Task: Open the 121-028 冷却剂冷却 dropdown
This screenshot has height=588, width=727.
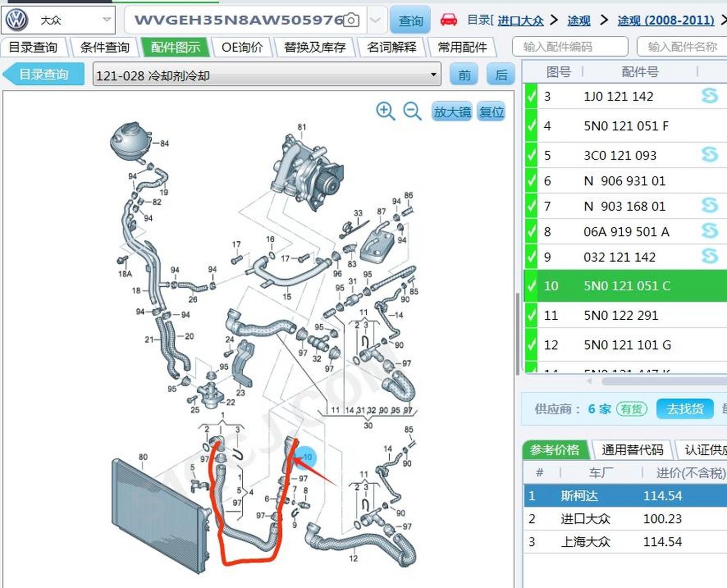Action: point(267,75)
